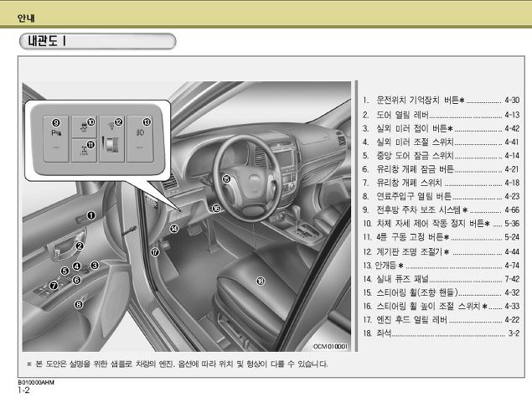Click the '안내' chapter header text
The height and width of the screenshot is (398, 532).
26,18
